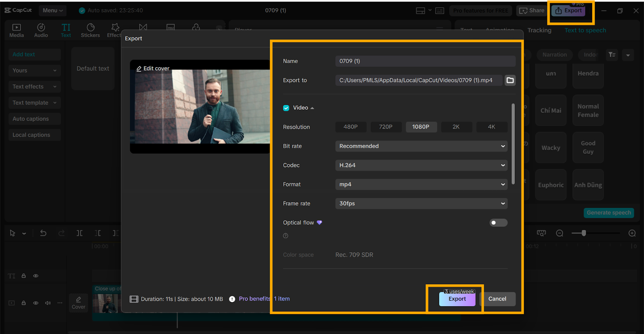Choose the Wacky voice card
The width and height of the screenshot is (644, 334).
click(551, 148)
